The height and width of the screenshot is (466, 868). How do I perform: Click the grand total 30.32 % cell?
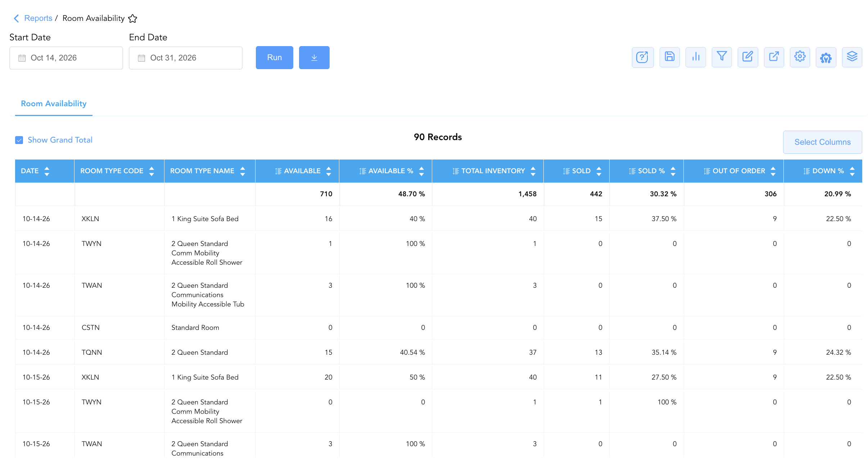pos(646,194)
